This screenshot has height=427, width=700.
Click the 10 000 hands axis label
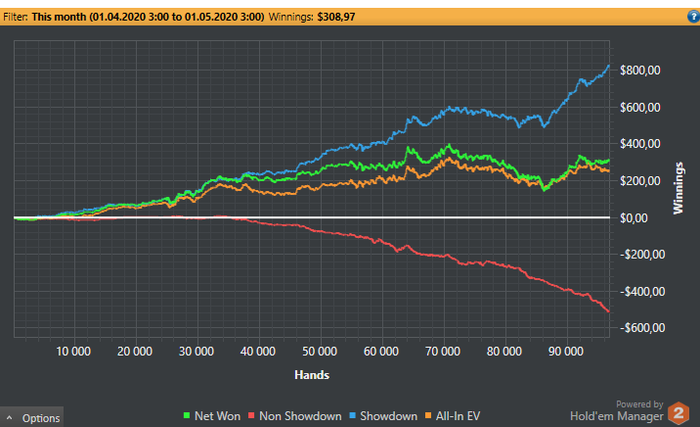click(73, 352)
